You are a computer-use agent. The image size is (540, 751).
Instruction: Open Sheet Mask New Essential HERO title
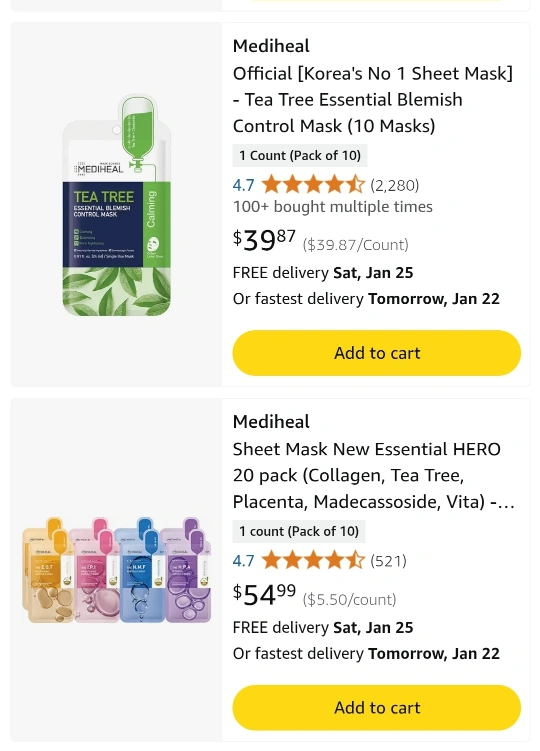[x=374, y=475]
